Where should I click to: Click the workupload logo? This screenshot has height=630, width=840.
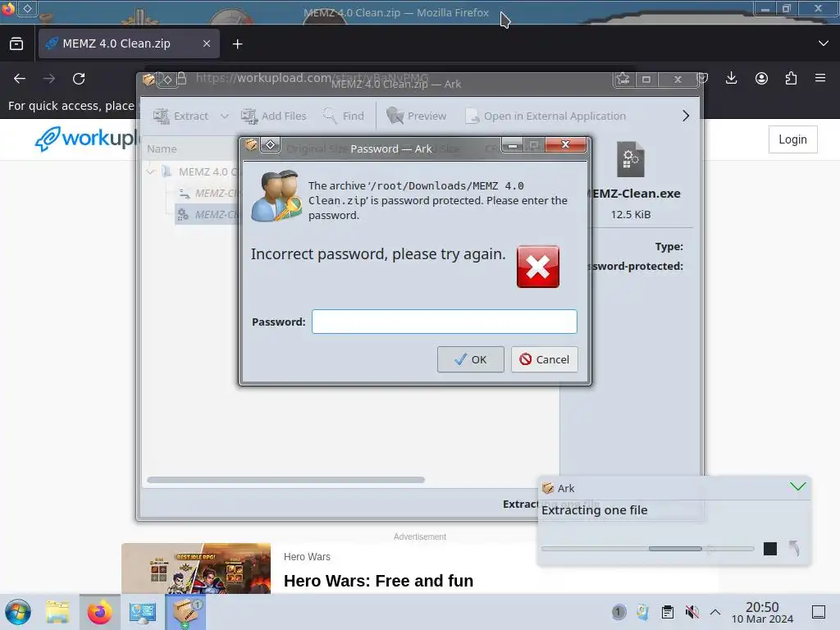pyautogui.click(x=85, y=138)
